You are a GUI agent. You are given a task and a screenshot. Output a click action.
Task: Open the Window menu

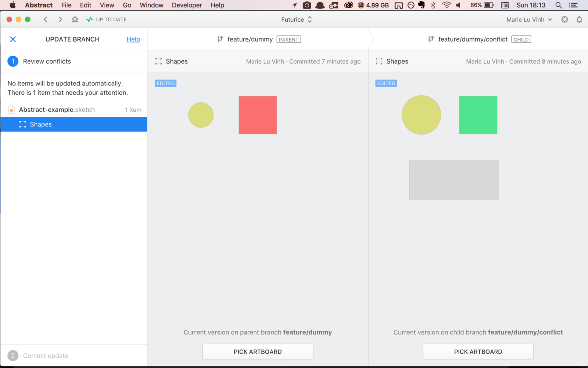tap(151, 5)
